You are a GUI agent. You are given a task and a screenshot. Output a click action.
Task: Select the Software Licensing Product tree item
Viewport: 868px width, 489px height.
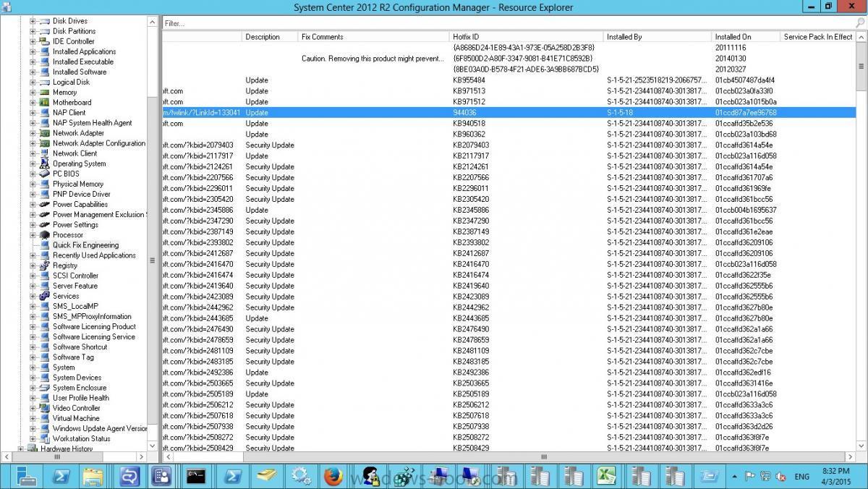pos(94,326)
